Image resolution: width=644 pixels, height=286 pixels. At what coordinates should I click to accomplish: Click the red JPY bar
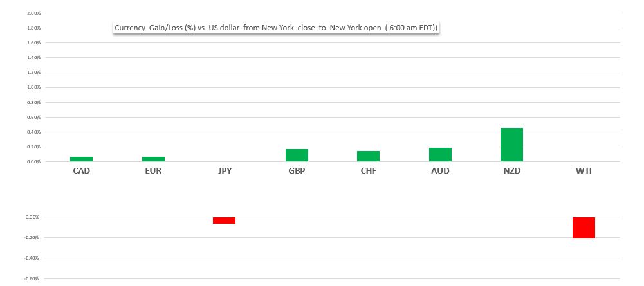(225, 220)
